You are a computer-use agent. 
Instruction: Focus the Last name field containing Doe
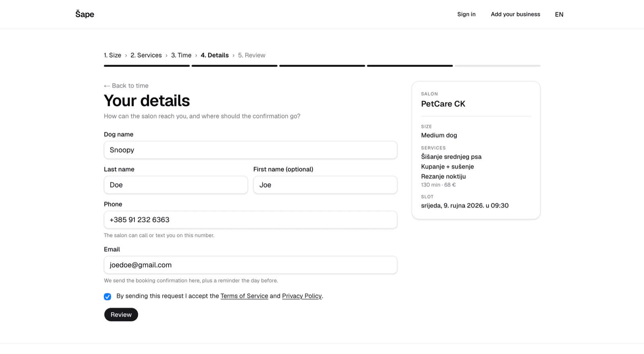point(176,185)
